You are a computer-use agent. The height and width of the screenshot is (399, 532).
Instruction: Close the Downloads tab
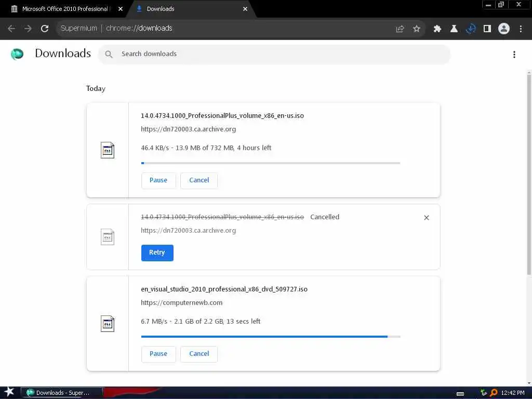[245, 9]
